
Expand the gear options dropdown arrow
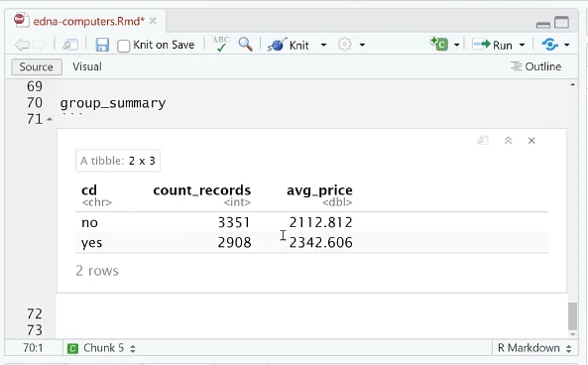[x=362, y=45]
